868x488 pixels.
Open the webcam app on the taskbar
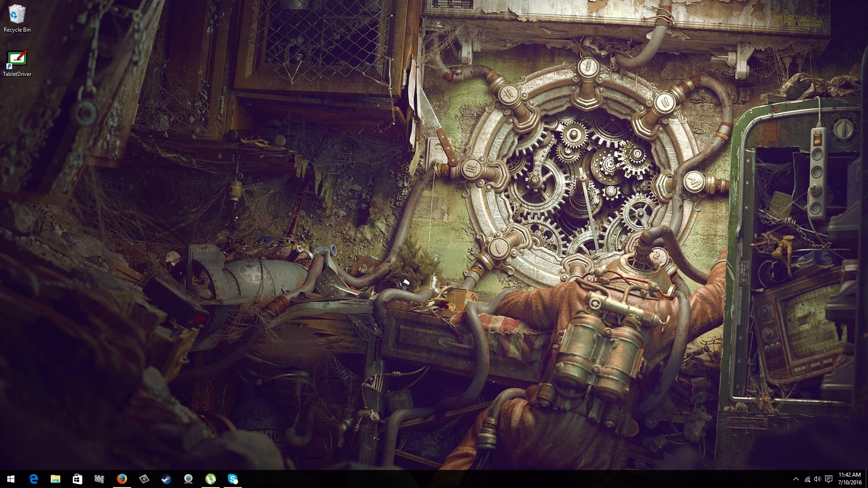click(188, 479)
